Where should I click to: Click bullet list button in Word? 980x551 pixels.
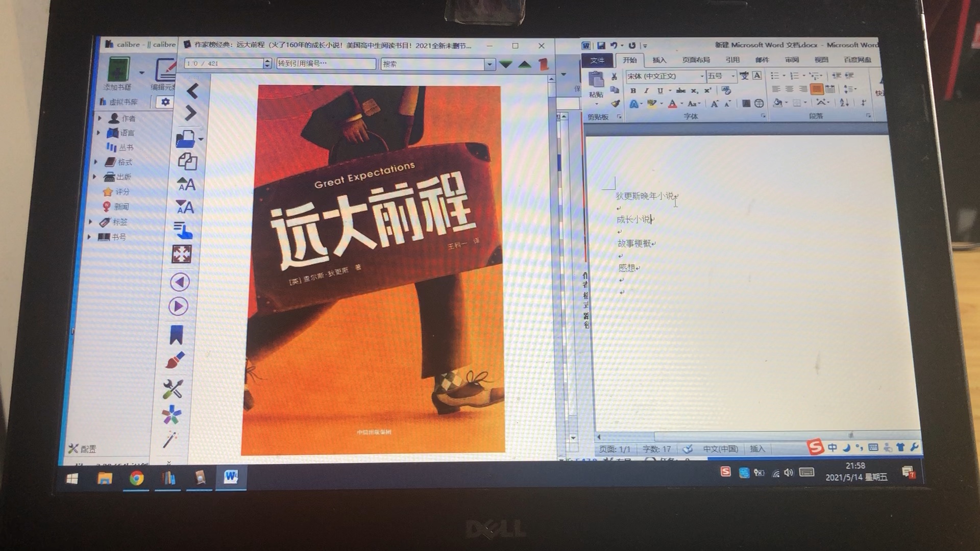(x=775, y=76)
